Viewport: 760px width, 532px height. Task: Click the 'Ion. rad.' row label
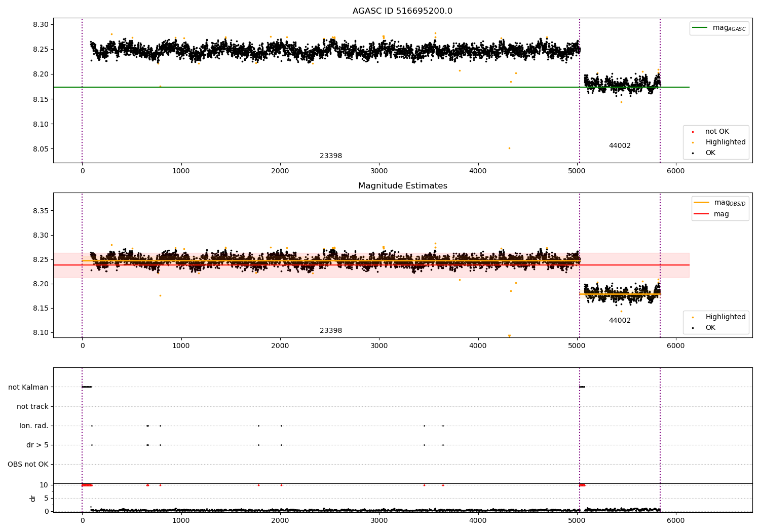click(34, 426)
